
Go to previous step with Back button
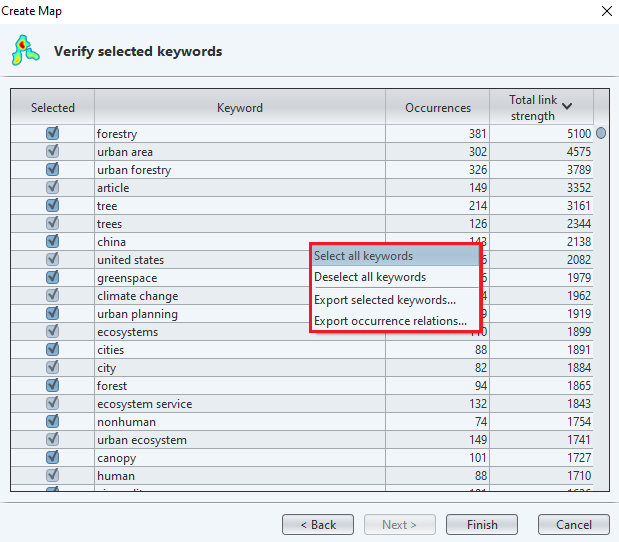(x=317, y=524)
